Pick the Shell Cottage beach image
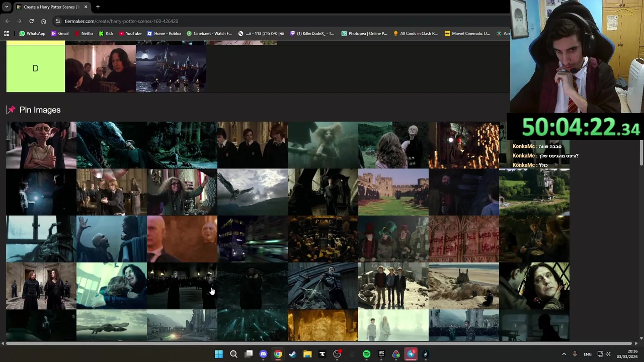Viewport: 644px width, 362px height. click(x=464, y=286)
